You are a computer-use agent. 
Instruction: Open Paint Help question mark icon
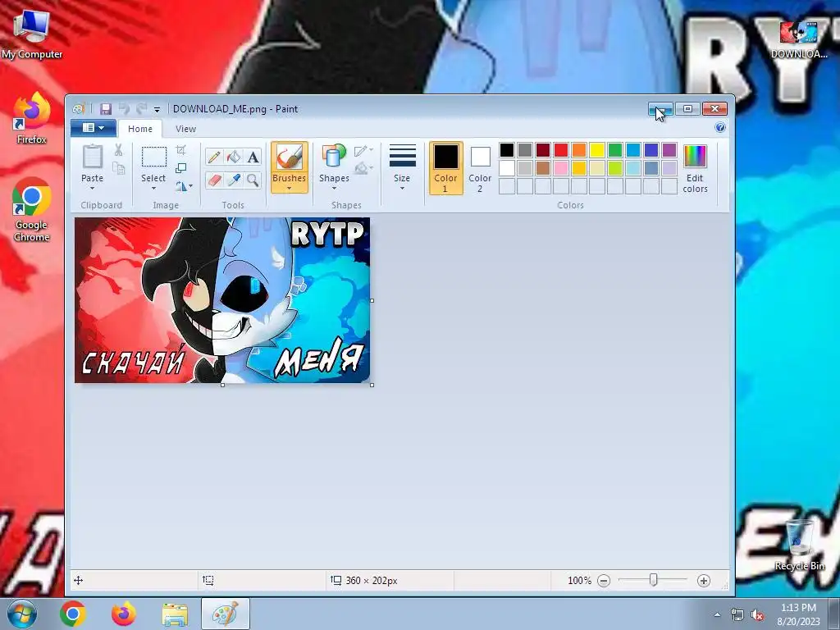[720, 127]
